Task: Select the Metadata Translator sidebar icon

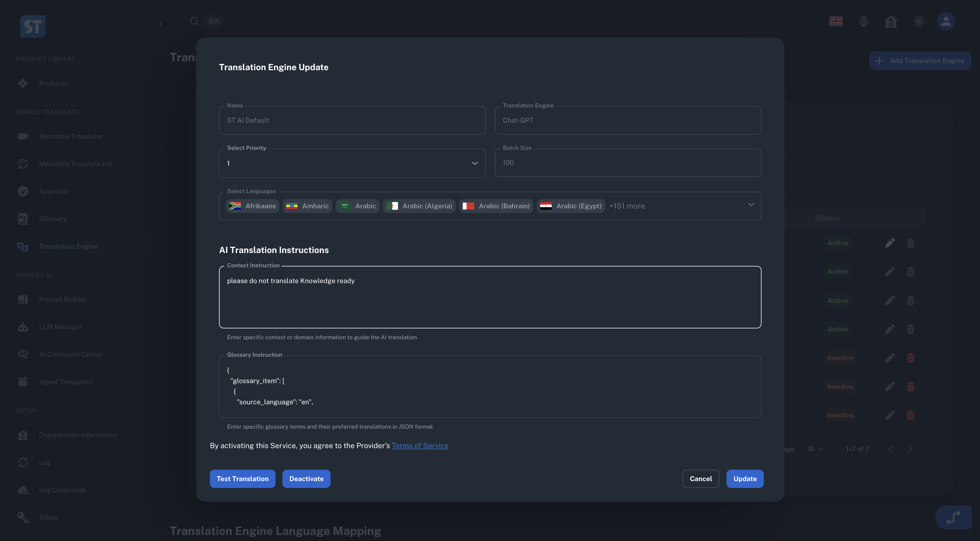Action: (23, 136)
